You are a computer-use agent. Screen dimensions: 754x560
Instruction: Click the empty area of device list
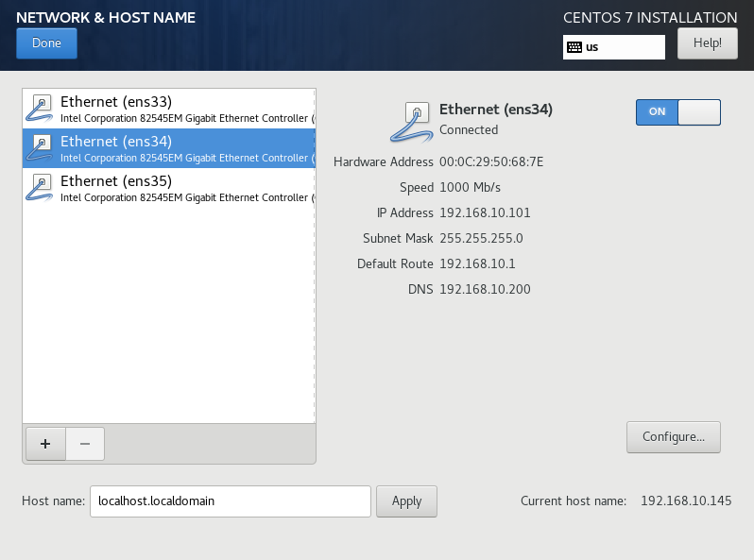168,312
